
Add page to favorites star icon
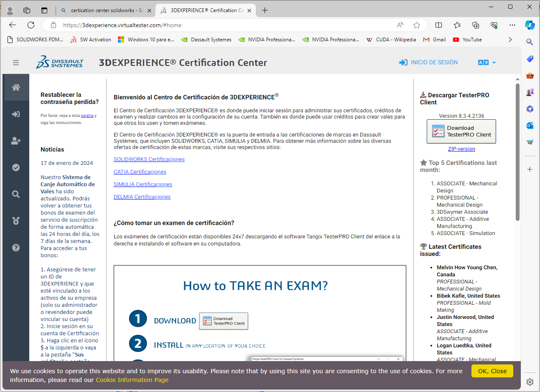click(x=417, y=25)
